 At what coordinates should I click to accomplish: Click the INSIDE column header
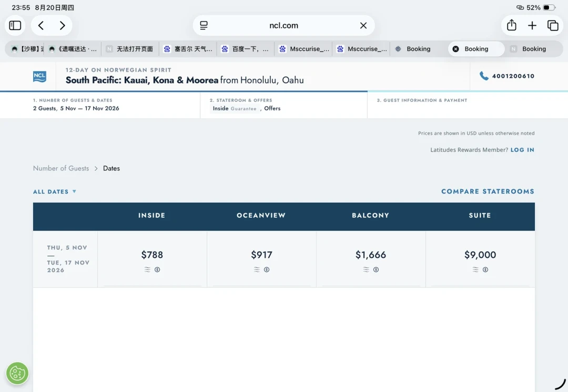tap(152, 215)
